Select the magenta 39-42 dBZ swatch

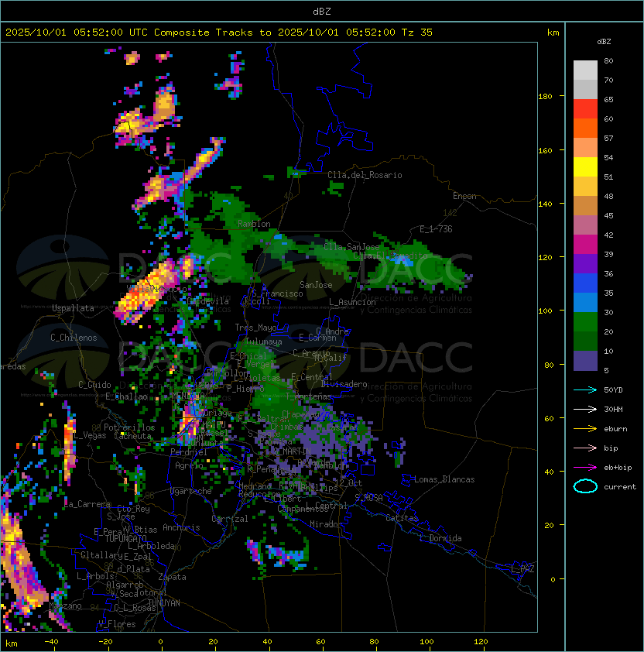[x=585, y=245]
